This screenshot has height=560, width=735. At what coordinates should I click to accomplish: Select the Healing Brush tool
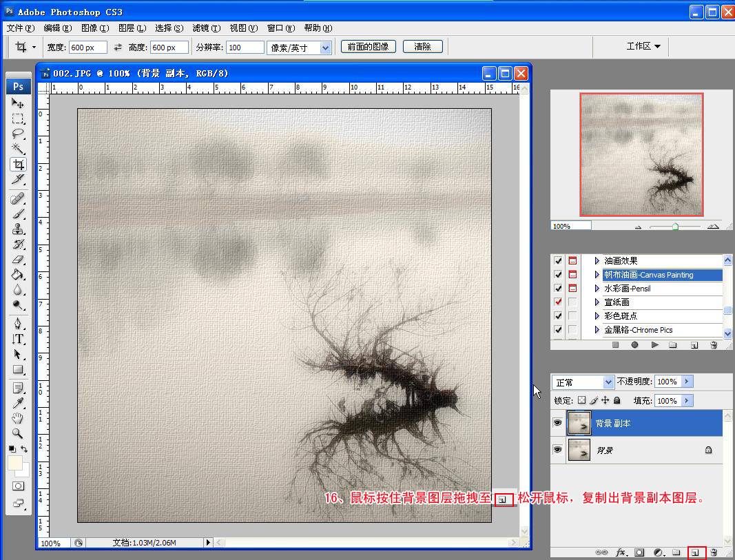point(18,199)
